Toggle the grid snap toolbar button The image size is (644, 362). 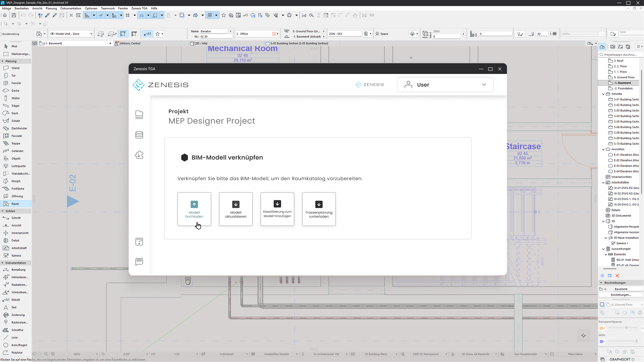coord(128,15)
